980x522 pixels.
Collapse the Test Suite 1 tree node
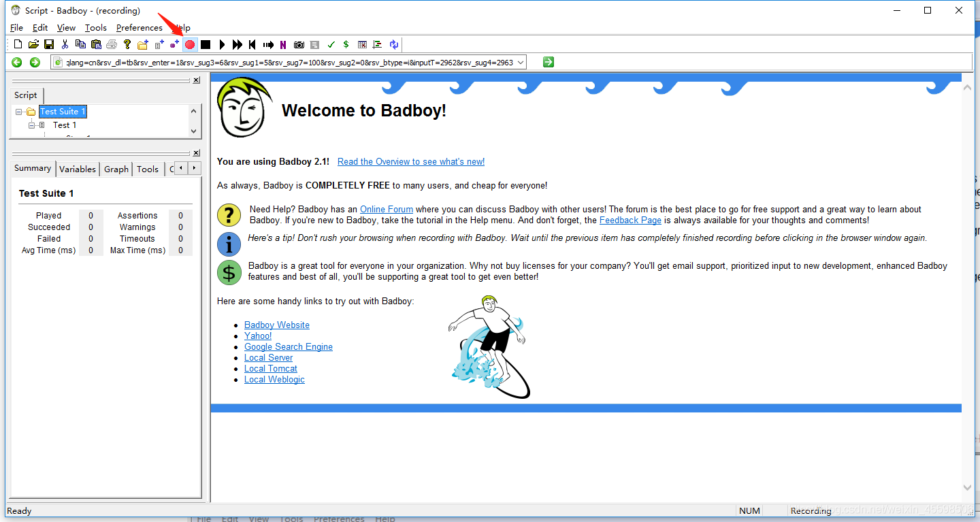coord(19,112)
